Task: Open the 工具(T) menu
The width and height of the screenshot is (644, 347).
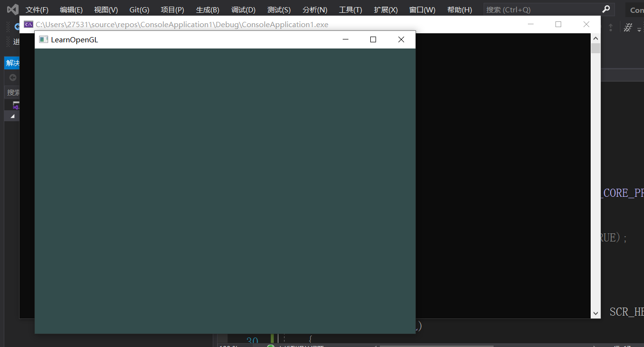Action: [x=350, y=10]
